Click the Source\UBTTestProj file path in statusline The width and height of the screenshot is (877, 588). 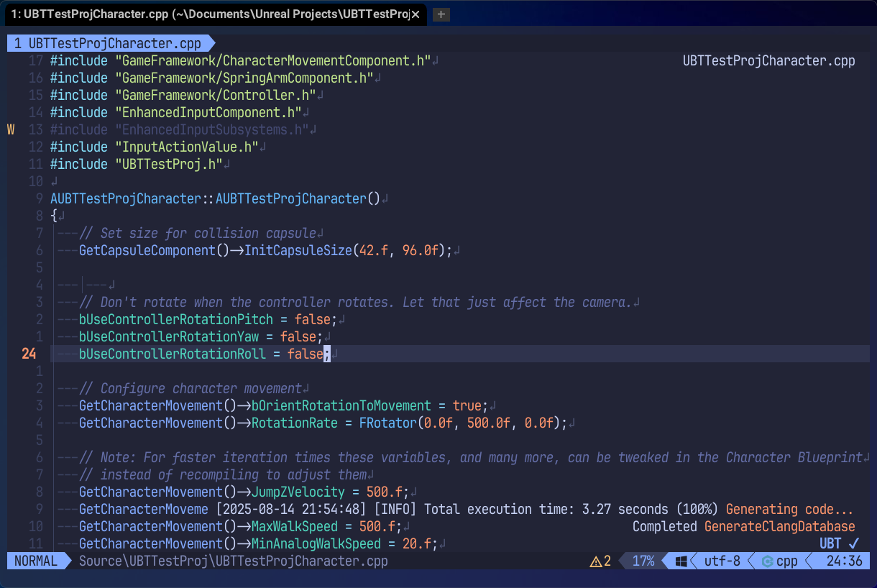[233, 561]
